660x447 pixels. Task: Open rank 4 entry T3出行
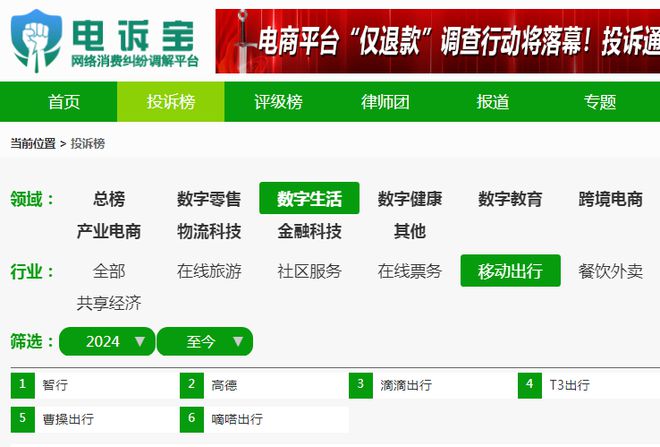589,385
